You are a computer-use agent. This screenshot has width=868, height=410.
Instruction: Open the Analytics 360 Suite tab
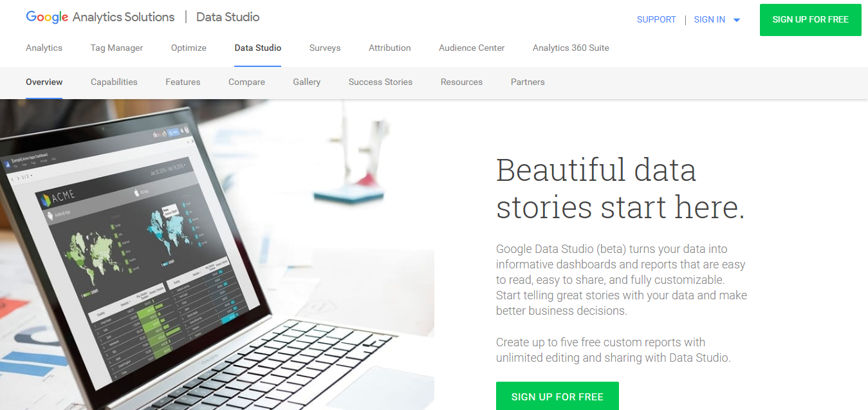(x=571, y=48)
